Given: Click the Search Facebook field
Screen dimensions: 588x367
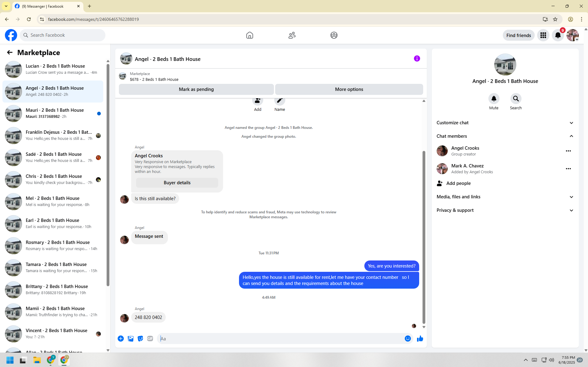Looking at the screenshot, I should pos(63,35).
